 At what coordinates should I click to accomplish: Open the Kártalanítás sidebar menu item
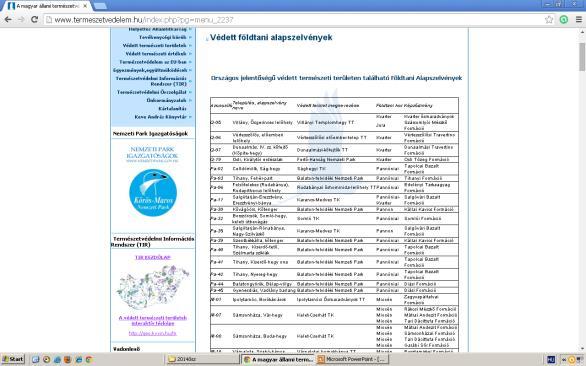coord(172,108)
